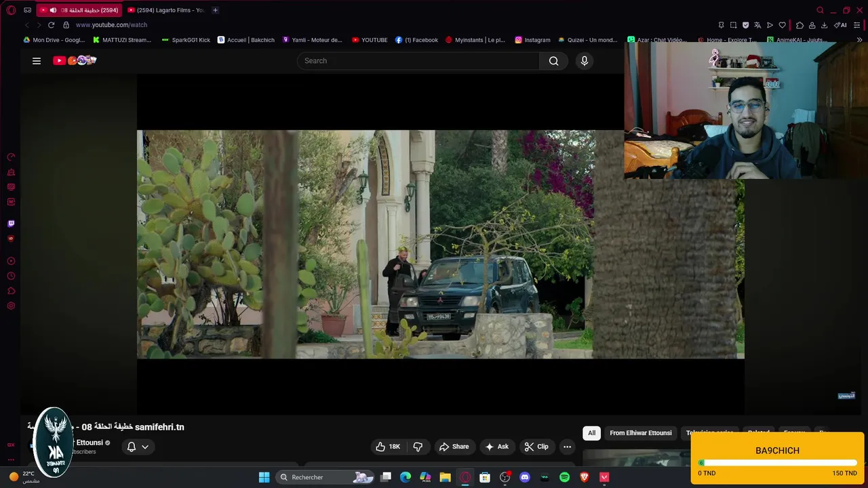Screen dimensions: 868x488
Task: Open the Quizei bookmark
Action: 587,40
